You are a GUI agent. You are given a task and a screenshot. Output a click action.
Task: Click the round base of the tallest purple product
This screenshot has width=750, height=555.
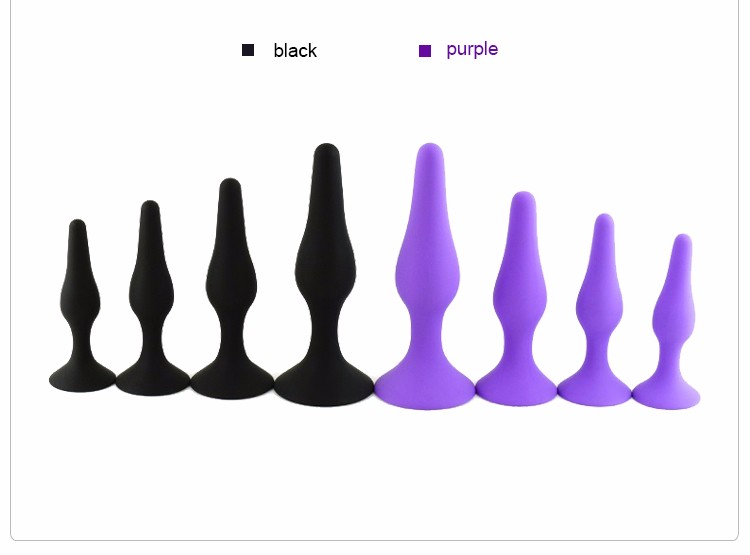425,388
